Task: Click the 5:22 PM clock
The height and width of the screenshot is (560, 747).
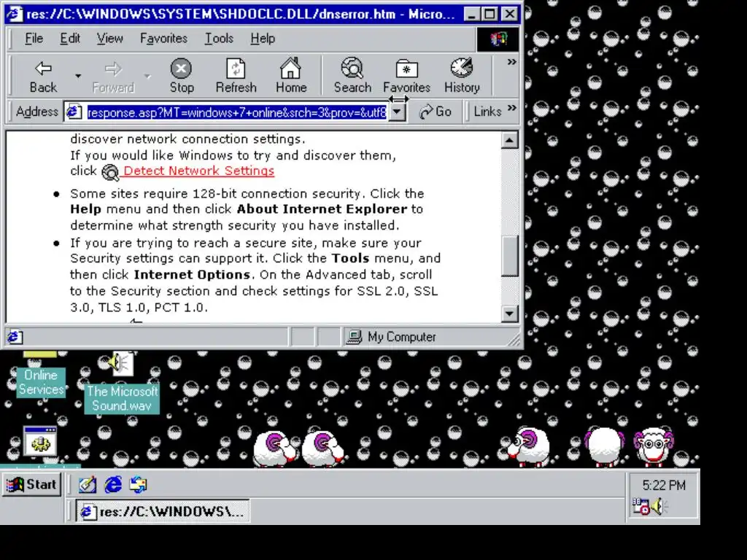Action: [x=664, y=485]
